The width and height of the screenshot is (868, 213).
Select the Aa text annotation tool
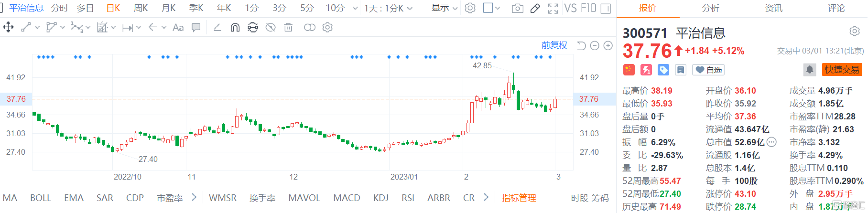point(178,28)
